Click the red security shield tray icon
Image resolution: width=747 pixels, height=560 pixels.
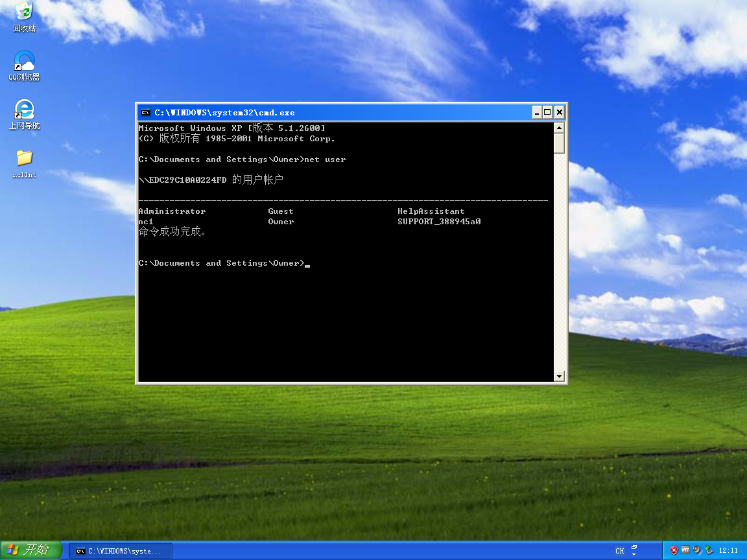[x=674, y=550]
